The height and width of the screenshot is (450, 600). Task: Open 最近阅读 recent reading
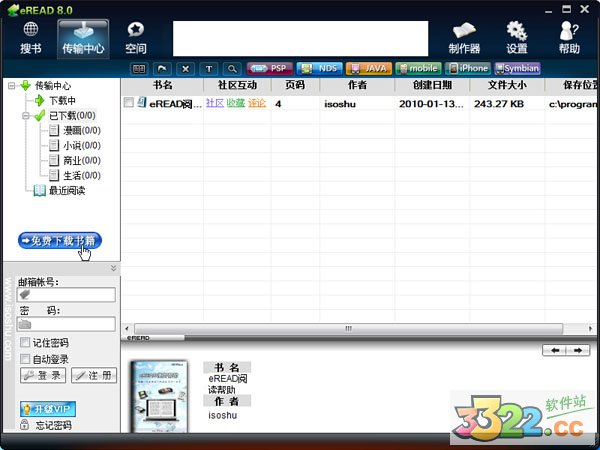[67, 190]
